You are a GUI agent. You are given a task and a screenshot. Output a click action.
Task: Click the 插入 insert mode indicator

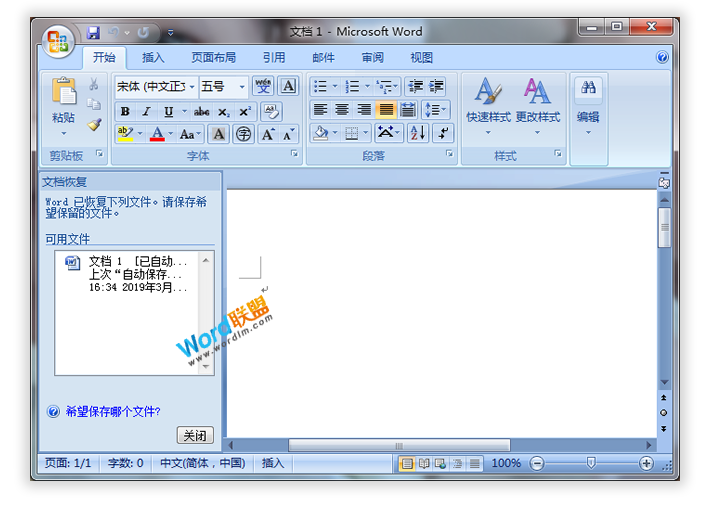pyautogui.click(x=273, y=463)
